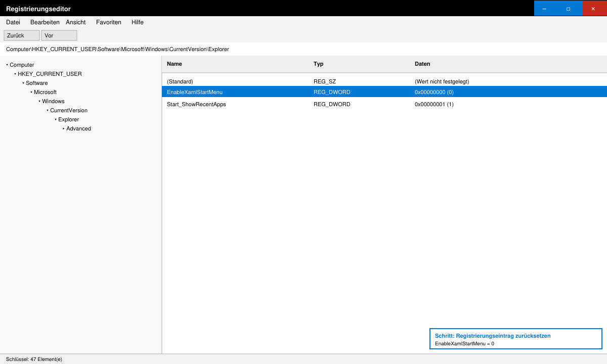
Task: Maximize the Registrierungseditor window
Action: pos(569,8)
